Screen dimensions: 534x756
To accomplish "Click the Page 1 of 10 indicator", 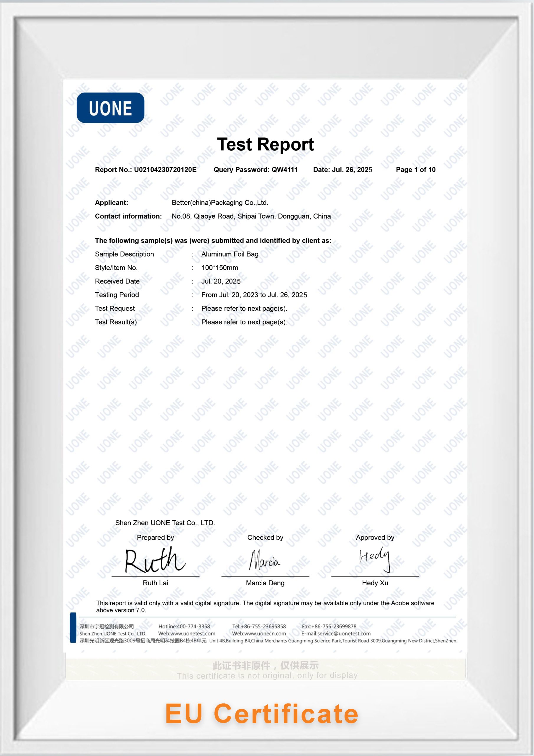I will click(416, 170).
